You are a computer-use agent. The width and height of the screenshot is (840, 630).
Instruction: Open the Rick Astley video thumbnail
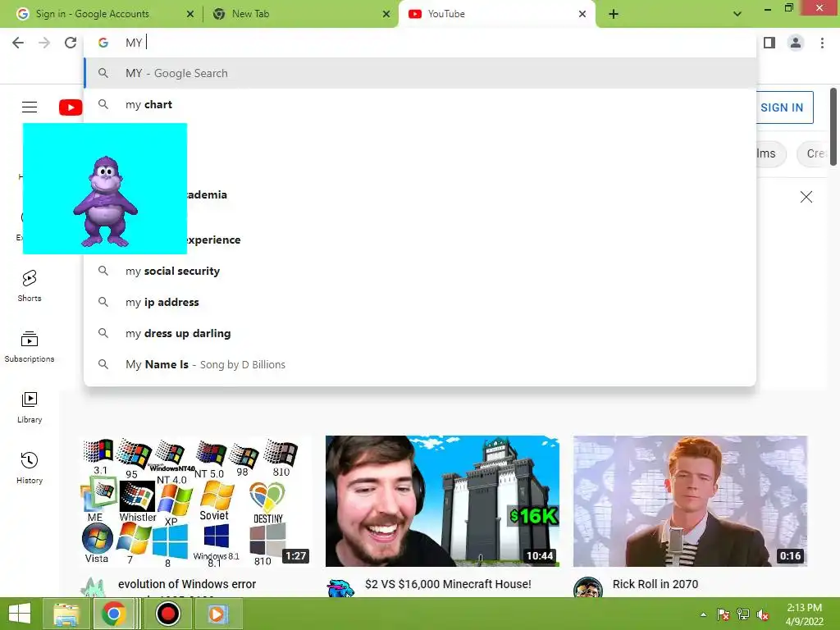point(690,501)
